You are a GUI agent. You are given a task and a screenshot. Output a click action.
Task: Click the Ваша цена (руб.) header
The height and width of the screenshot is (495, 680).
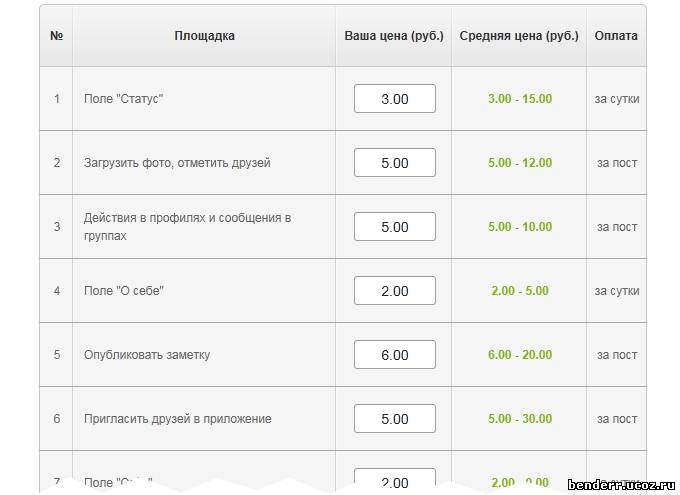(x=394, y=36)
